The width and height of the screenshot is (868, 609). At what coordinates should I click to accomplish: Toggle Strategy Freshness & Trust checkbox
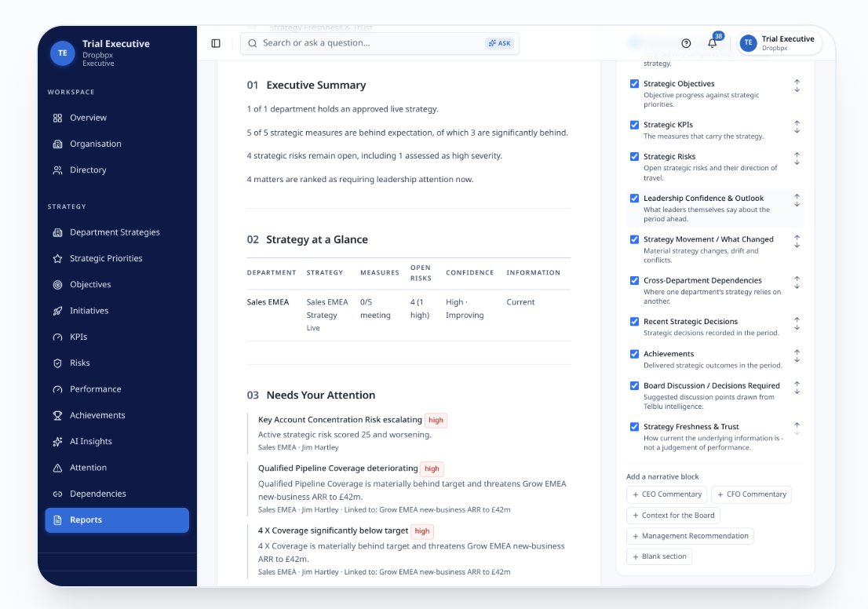[x=634, y=427]
